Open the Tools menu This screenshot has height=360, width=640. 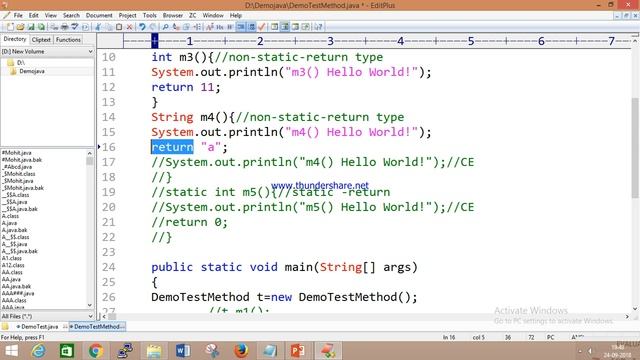150,16
